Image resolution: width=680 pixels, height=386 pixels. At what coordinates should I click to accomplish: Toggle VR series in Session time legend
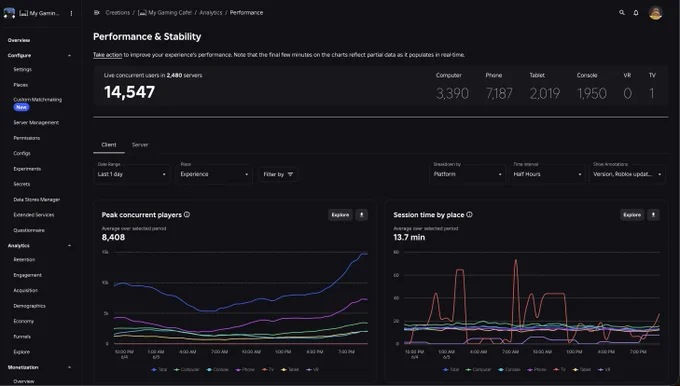[x=604, y=370]
